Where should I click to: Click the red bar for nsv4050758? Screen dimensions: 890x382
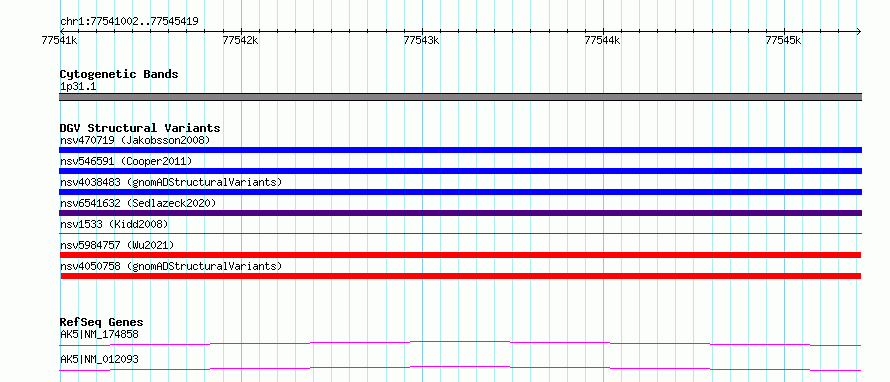tap(460, 276)
